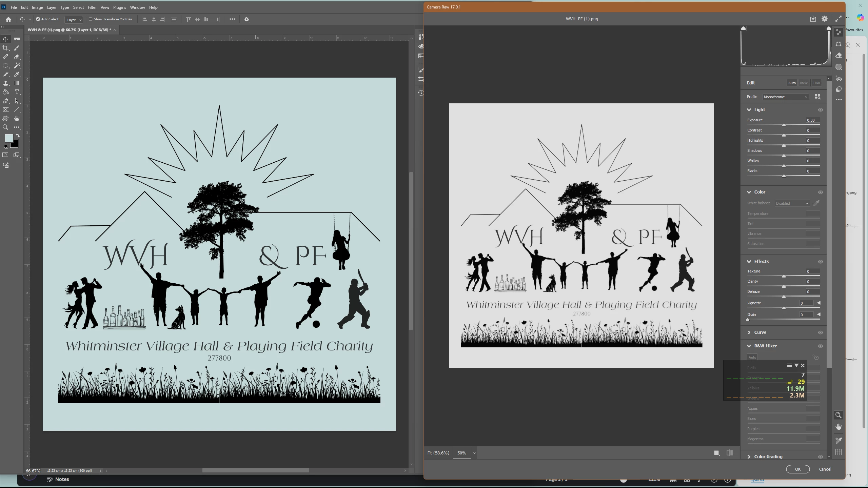Toggle Camera Raw full screen mode icon
The width and height of the screenshot is (868, 488).
click(x=839, y=19)
